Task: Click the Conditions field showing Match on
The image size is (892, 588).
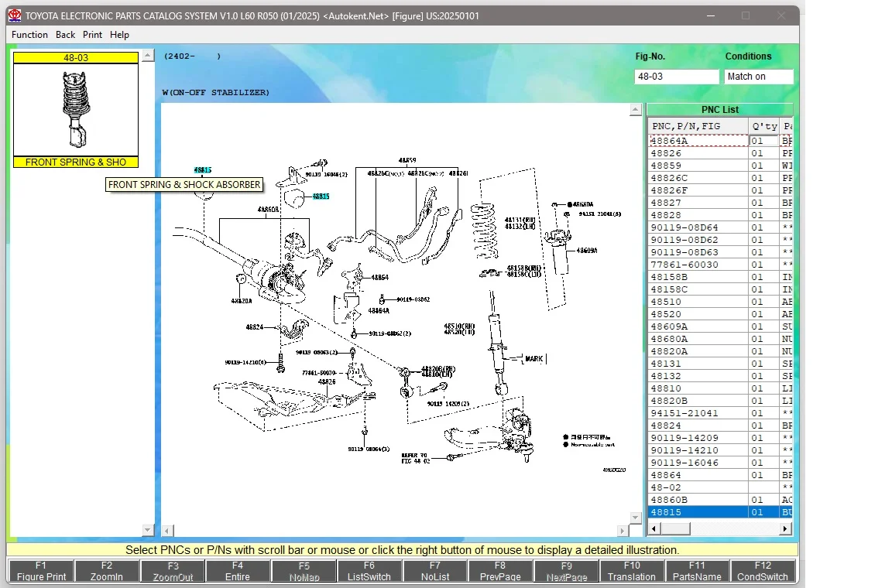Action: click(x=758, y=76)
